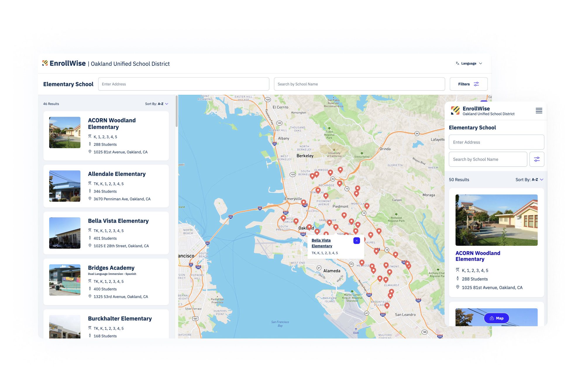Click the translate icon beside Language
Image resolution: width=585 pixels, height=392 pixels.
[x=457, y=63]
